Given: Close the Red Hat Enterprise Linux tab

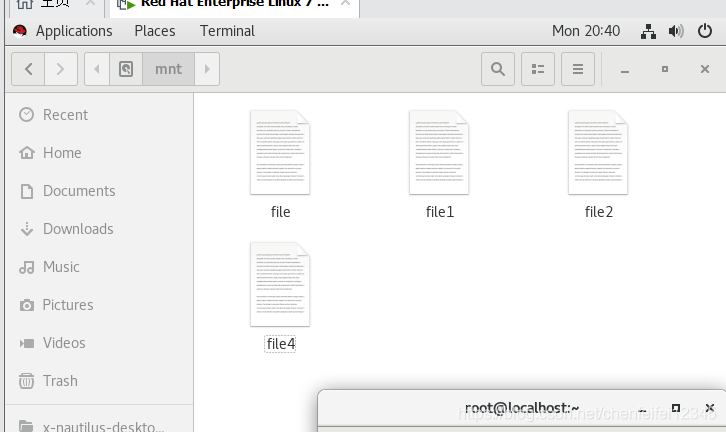Looking at the screenshot, I should (345, 4).
